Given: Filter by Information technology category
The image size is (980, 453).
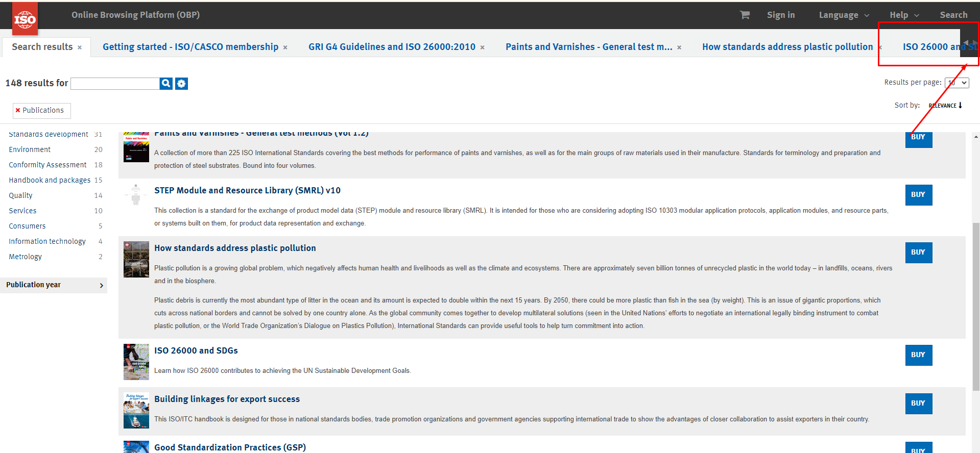Looking at the screenshot, I should 47,241.
